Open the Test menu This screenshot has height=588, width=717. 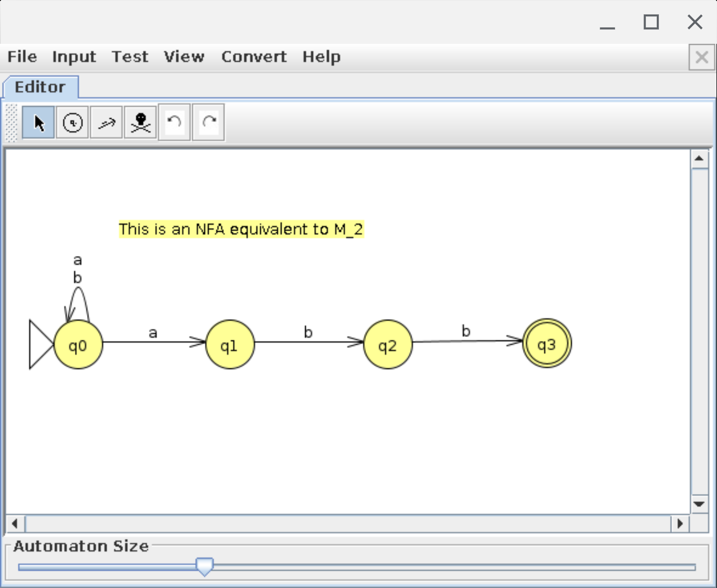pos(130,57)
